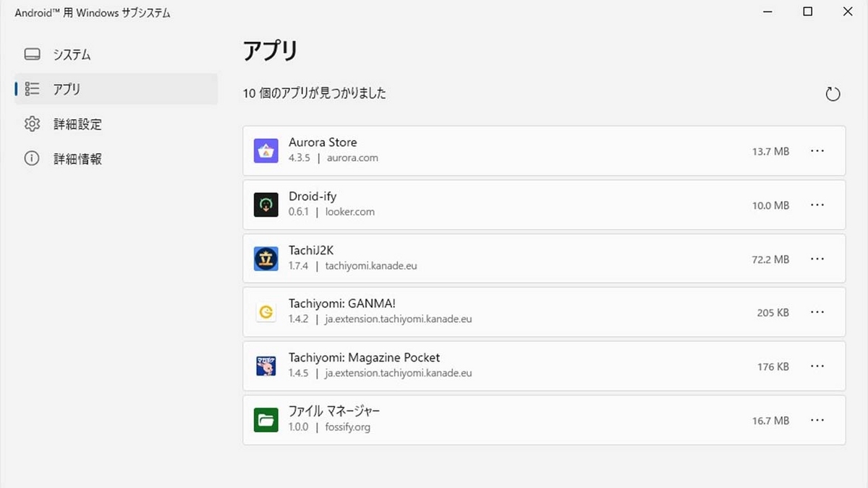Select the Droid-ify app name
Screen dimensions: 868x488
click(312, 197)
